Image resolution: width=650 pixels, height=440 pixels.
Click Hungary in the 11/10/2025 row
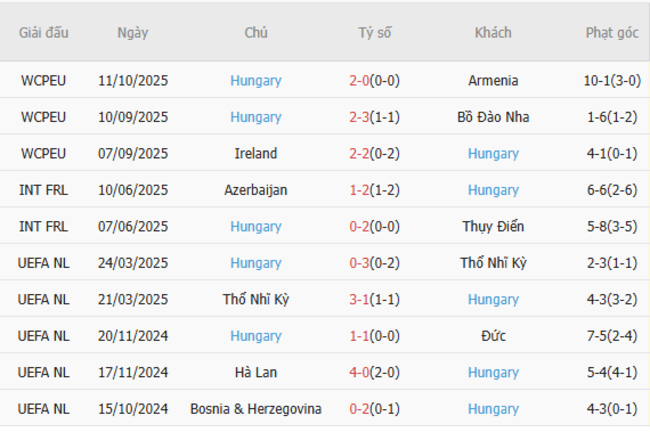(x=255, y=81)
